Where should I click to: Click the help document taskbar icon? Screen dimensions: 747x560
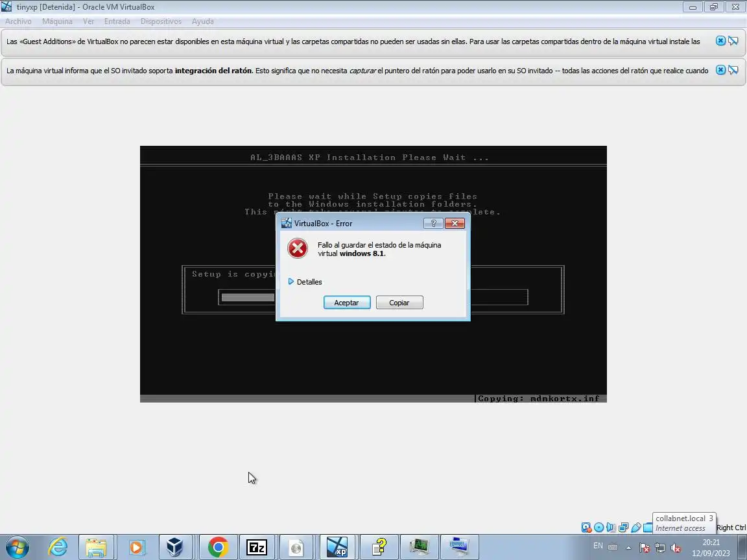click(x=379, y=546)
